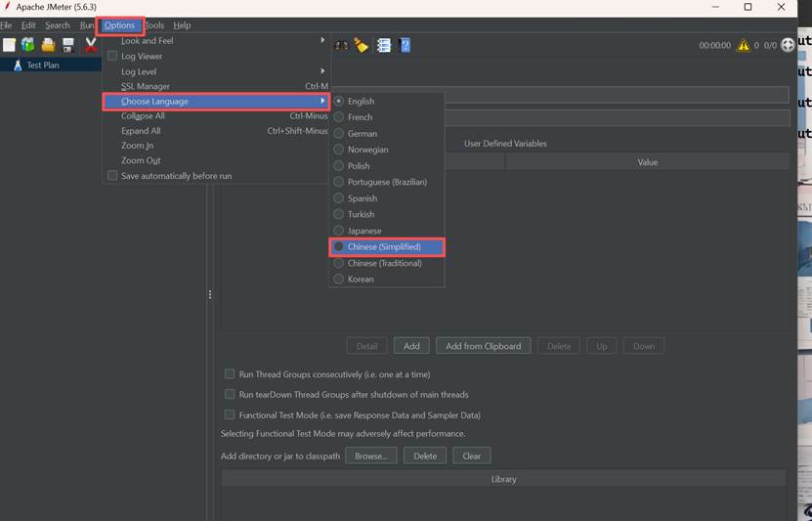The width and height of the screenshot is (812, 521).
Task: Select the Japanese language radio button
Action: [x=339, y=231]
